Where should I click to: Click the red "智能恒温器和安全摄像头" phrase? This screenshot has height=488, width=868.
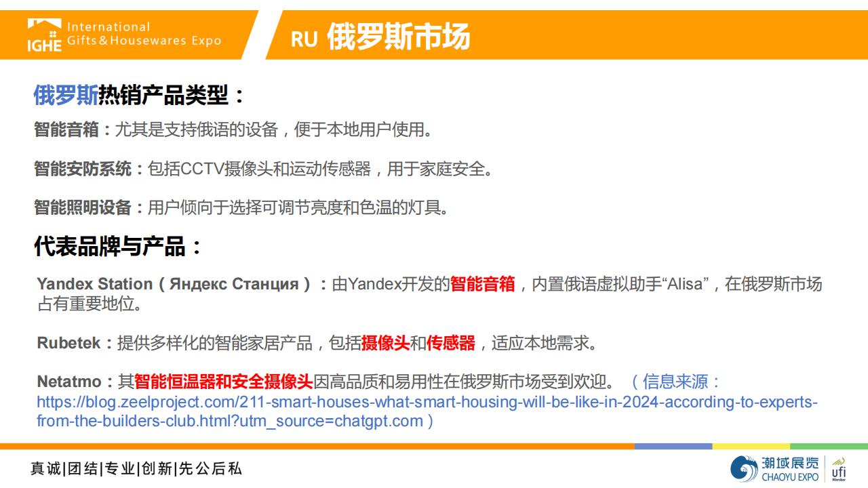click(x=223, y=382)
